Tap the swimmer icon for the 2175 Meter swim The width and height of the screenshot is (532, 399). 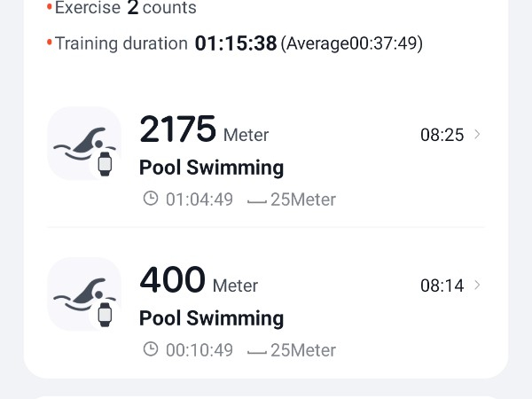(82, 142)
